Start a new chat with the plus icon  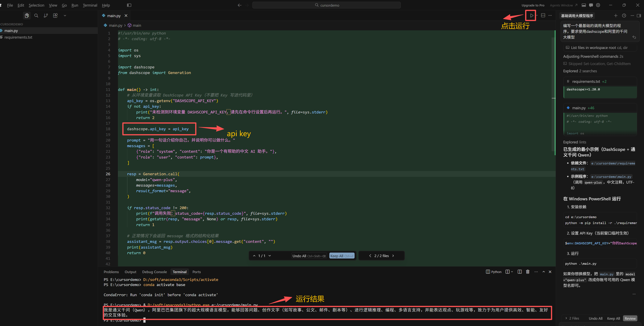click(x=616, y=16)
